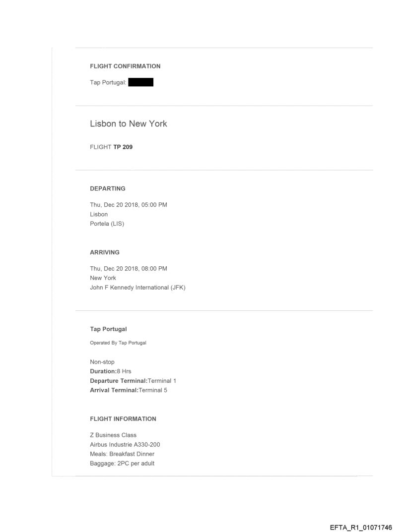Click the arrival time 08:00 PM line

pos(128,269)
